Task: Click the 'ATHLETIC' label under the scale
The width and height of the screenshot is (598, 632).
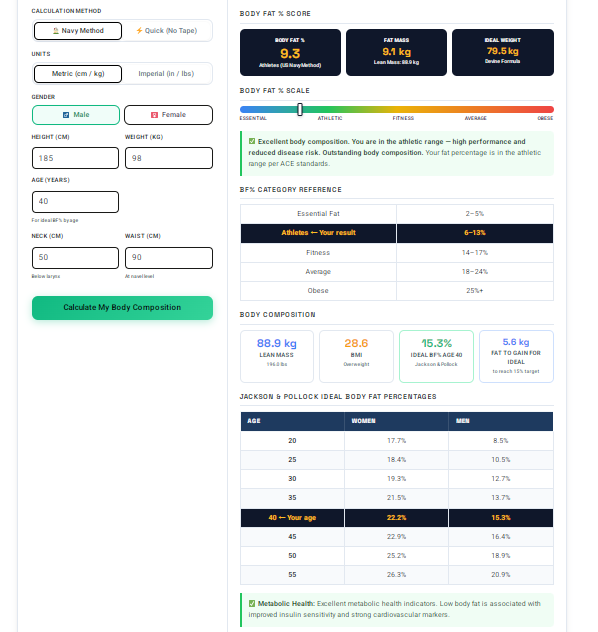Action: (x=330, y=118)
